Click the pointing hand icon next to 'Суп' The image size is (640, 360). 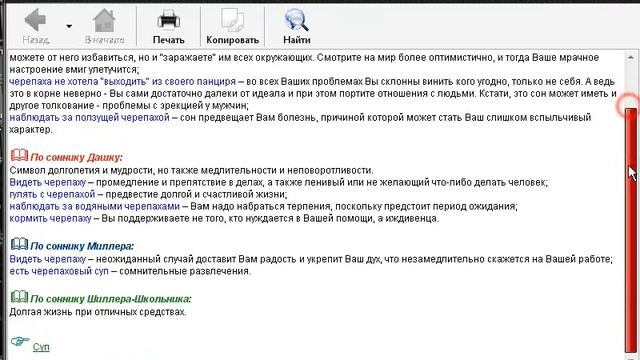20,341
